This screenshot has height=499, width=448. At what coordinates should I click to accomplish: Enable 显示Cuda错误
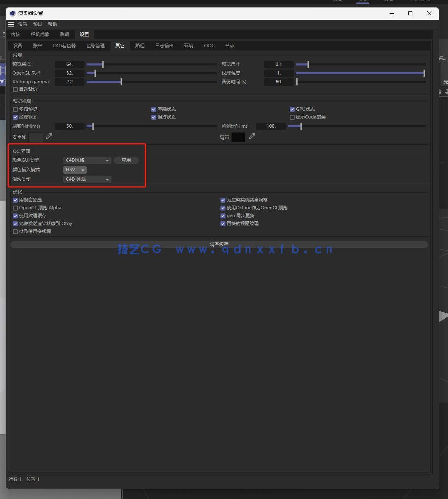(x=292, y=117)
